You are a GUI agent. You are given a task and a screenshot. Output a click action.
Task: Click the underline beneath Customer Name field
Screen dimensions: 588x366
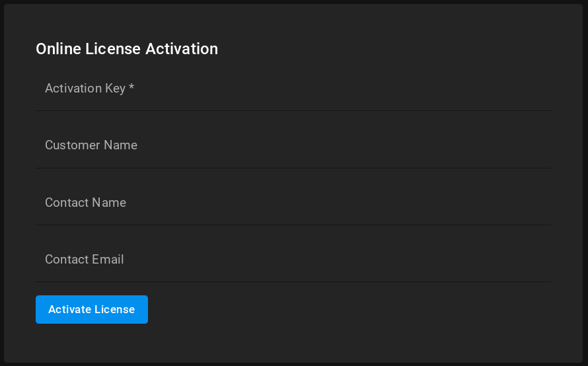click(293, 168)
